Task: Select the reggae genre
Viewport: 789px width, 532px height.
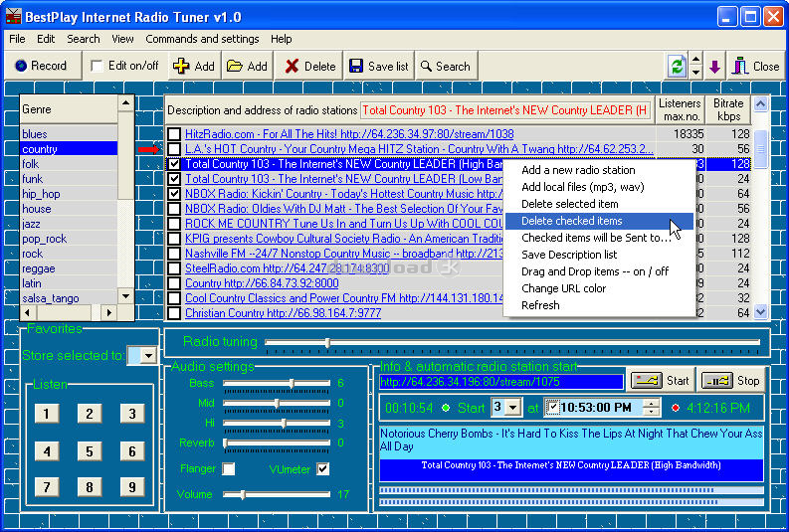Action: click(x=69, y=268)
